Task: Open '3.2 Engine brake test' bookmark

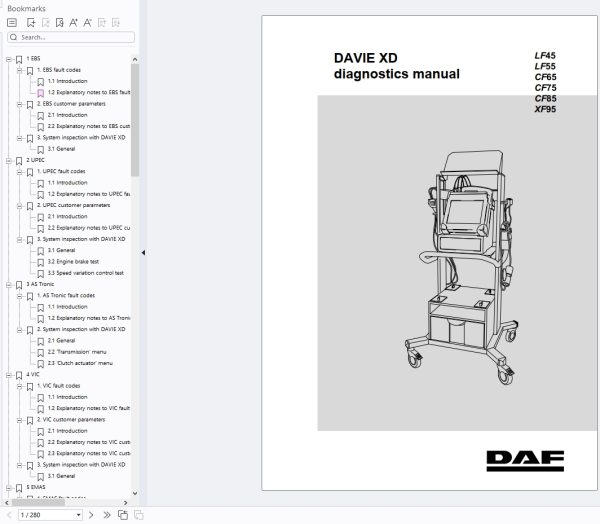Action: pyautogui.click(x=73, y=261)
